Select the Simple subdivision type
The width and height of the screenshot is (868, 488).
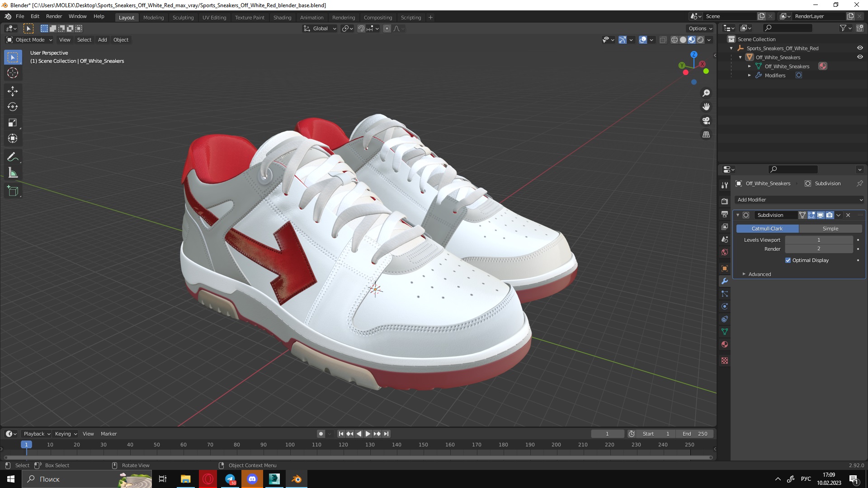tap(830, 229)
